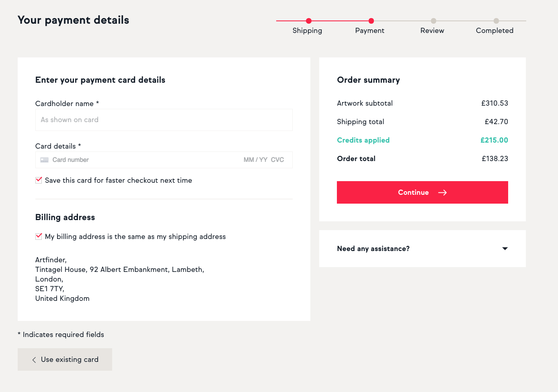Click the MM / YY expiry field

tap(255, 160)
